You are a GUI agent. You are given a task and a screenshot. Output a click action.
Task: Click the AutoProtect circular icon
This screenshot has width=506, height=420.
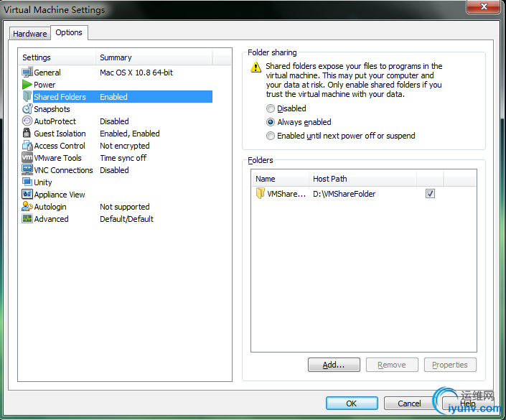(27, 121)
